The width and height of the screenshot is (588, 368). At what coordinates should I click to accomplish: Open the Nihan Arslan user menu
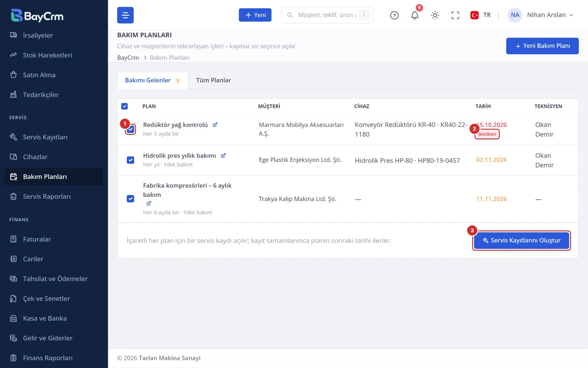coord(541,15)
